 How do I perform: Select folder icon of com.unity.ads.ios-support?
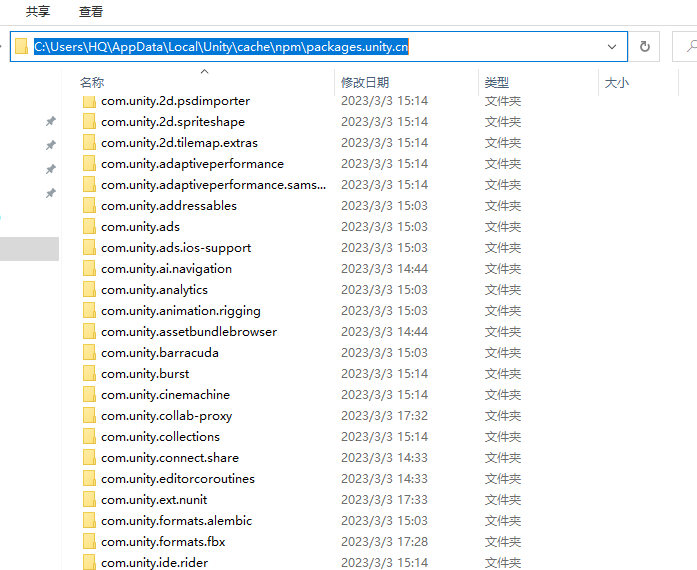[89, 247]
